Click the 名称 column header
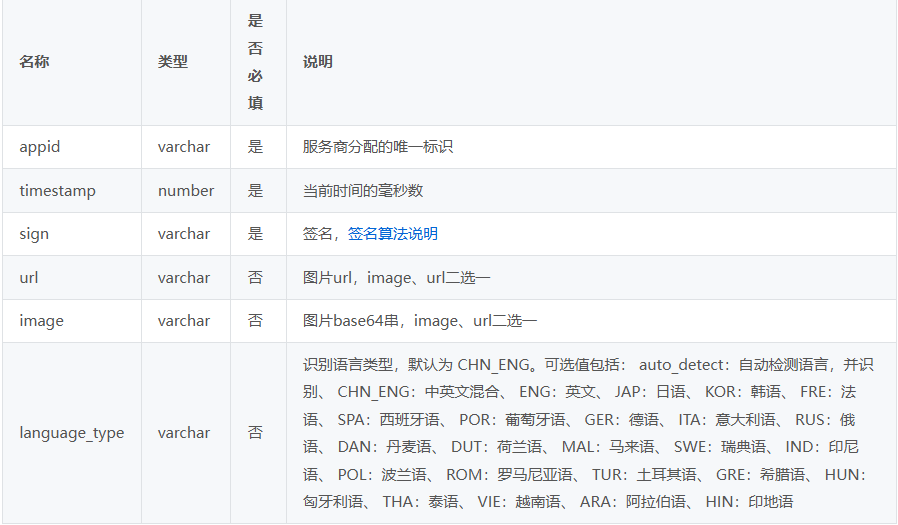Viewport: 898px width, 525px height. [34, 62]
